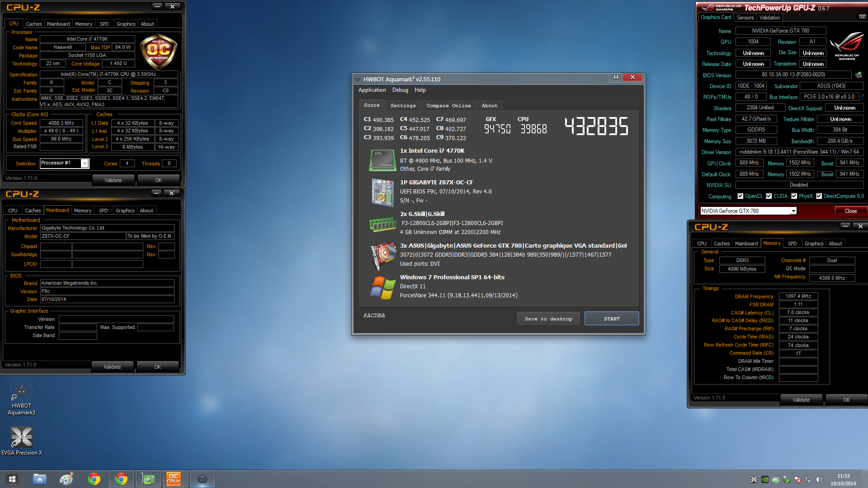Open the Processor #1 selection dropdown

click(x=85, y=163)
